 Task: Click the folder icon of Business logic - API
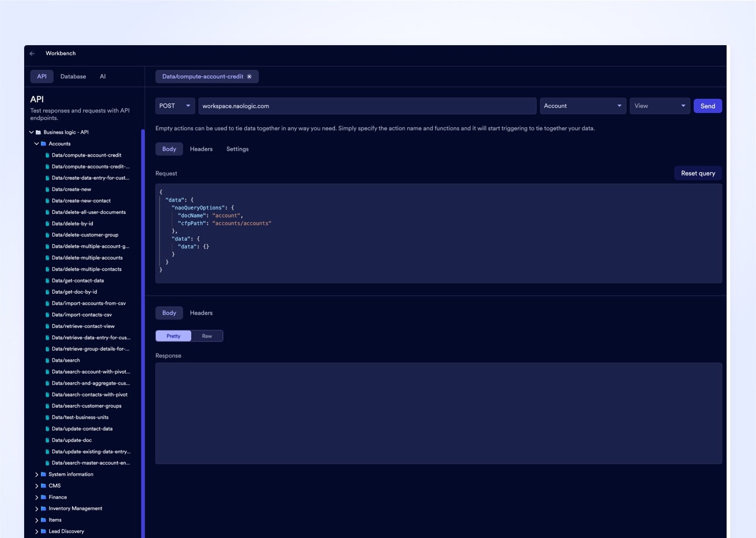coord(38,132)
